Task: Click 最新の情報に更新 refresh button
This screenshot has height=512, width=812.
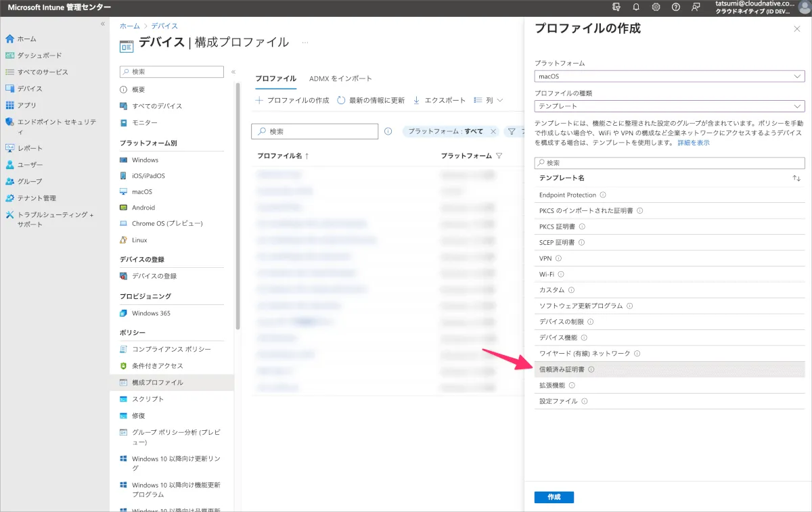Action: (371, 100)
